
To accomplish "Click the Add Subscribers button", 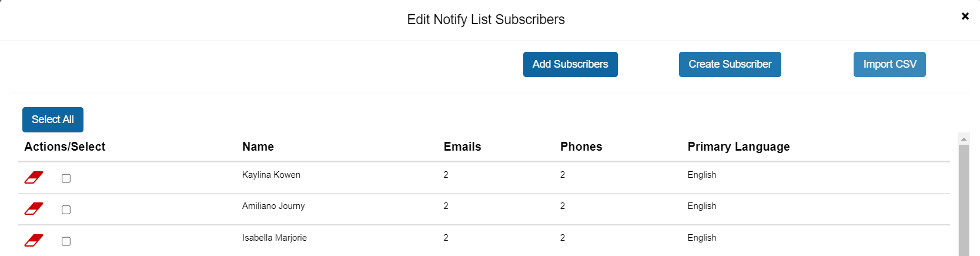I will [x=570, y=64].
